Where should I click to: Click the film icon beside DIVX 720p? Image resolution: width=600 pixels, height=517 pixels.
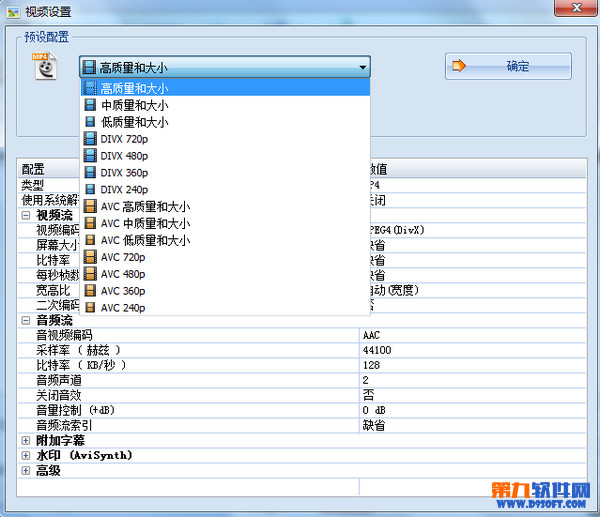(90, 139)
